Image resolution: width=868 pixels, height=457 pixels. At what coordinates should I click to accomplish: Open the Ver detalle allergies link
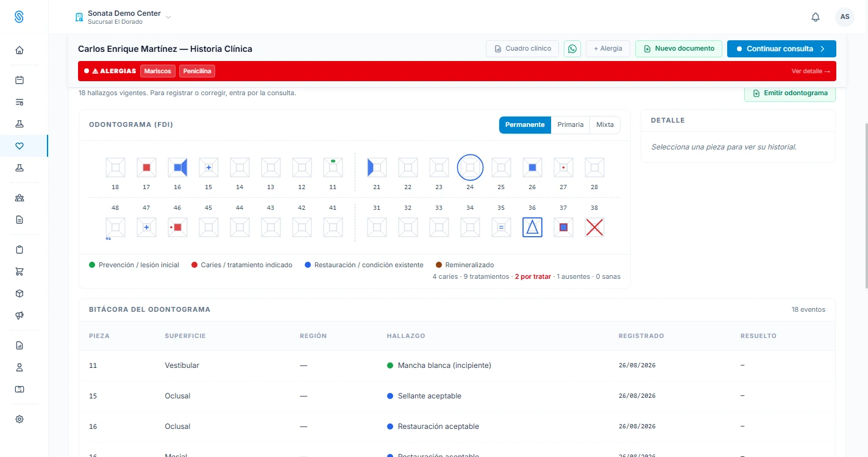coord(811,71)
